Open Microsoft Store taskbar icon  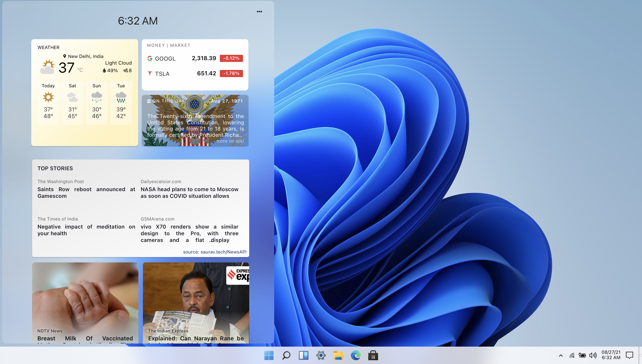click(373, 355)
